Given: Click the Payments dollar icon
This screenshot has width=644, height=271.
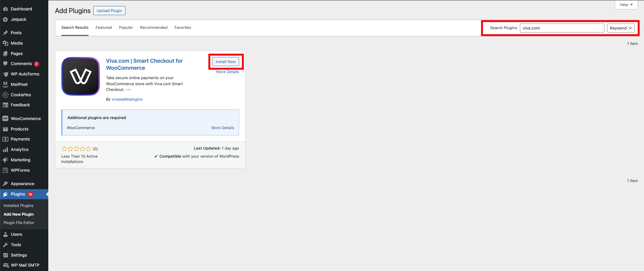Looking at the screenshot, I should [x=5, y=139].
